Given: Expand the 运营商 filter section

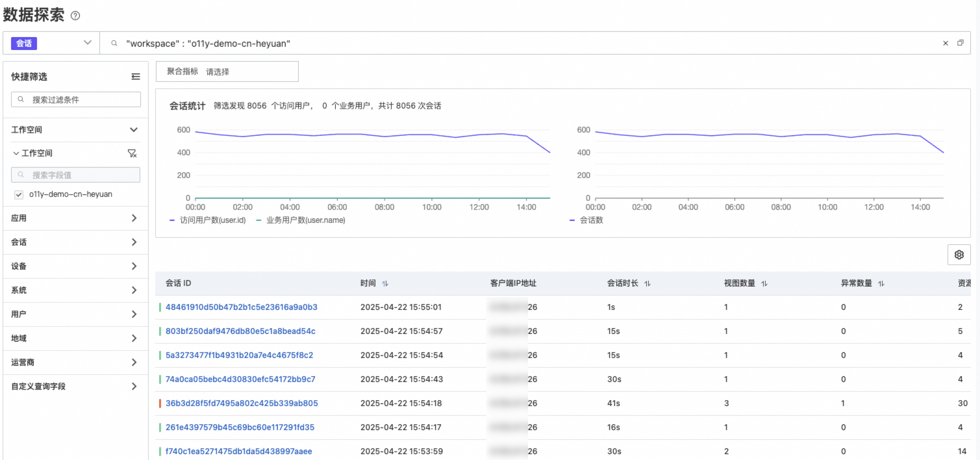Looking at the screenshot, I should pos(134,362).
